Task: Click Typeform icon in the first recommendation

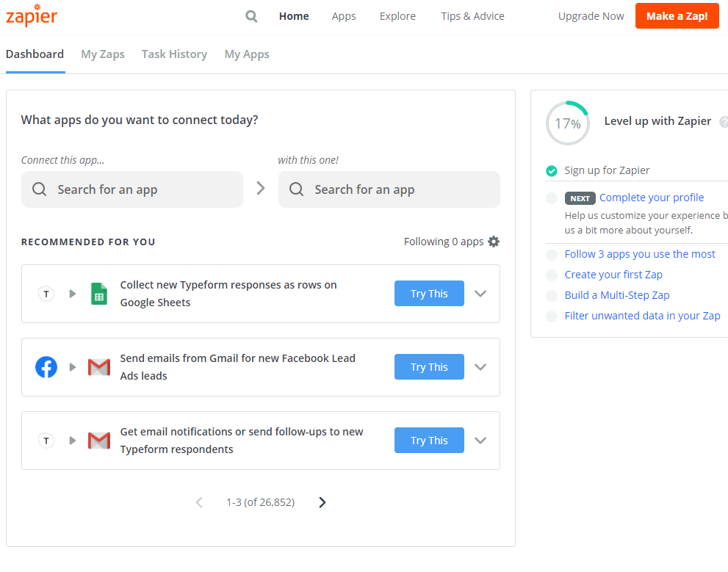Action: pyautogui.click(x=46, y=294)
